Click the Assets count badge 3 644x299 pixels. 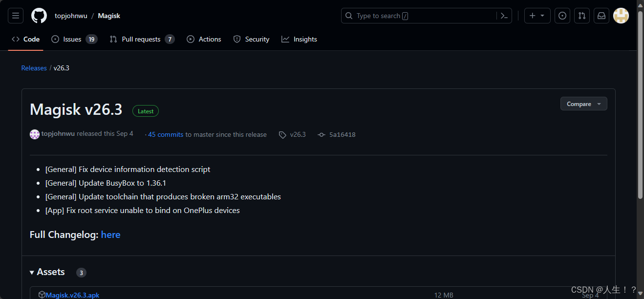pyautogui.click(x=81, y=273)
